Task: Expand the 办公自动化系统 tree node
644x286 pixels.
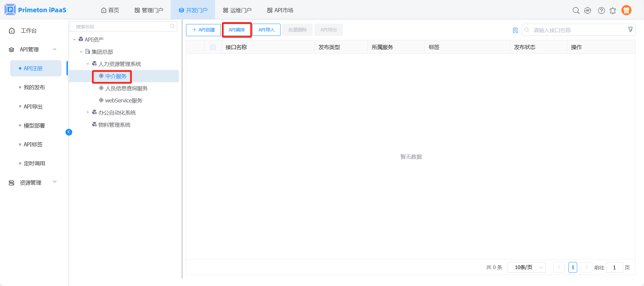Action: (x=88, y=112)
